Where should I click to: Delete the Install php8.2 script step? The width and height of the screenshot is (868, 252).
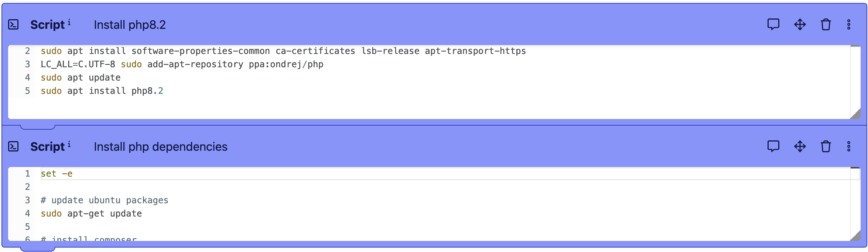tap(826, 24)
